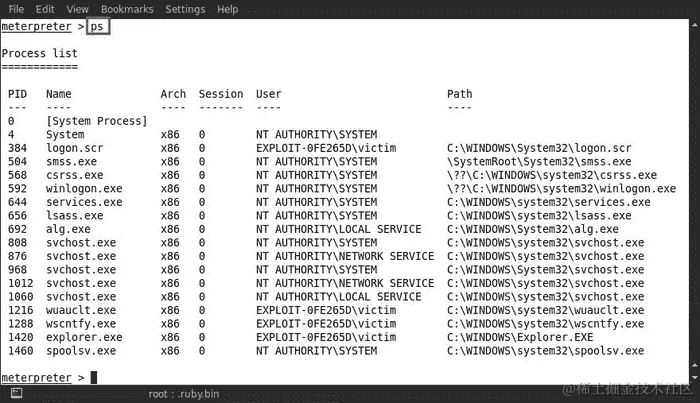Click the spoolsv.exe path entry
Image resolution: width=700 pixels, height=403 pixels.
[546, 351]
